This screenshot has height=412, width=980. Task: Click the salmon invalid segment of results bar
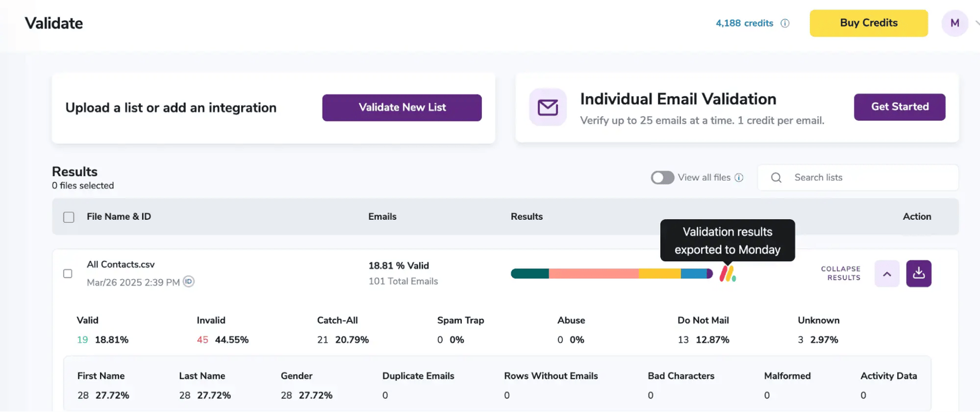click(593, 274)
